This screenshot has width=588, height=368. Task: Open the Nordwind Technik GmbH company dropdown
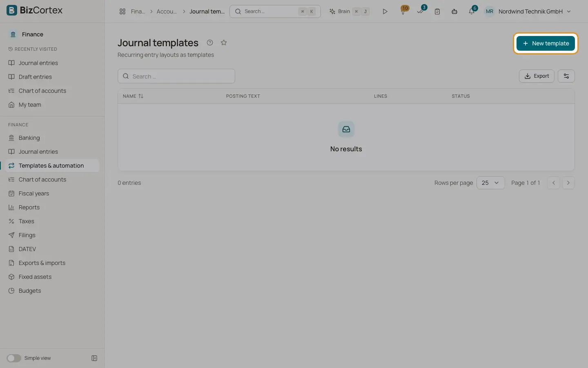[x=535, y=11]
